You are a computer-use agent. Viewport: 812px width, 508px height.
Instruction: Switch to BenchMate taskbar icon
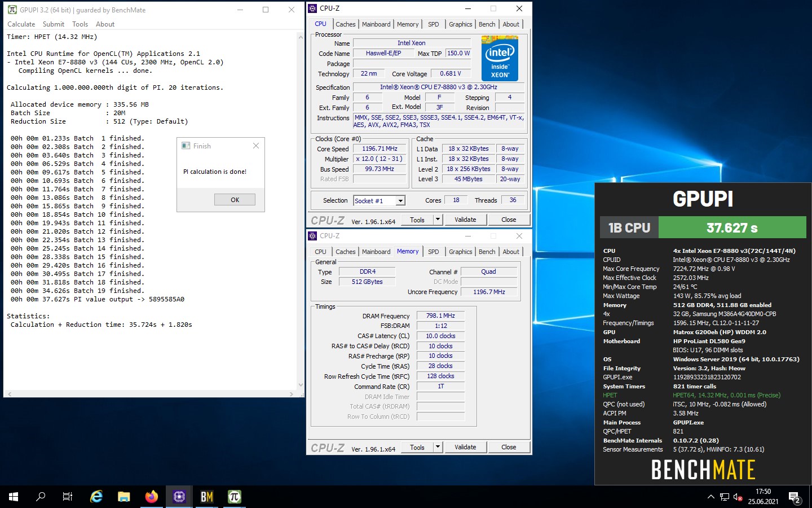[207, 497]
